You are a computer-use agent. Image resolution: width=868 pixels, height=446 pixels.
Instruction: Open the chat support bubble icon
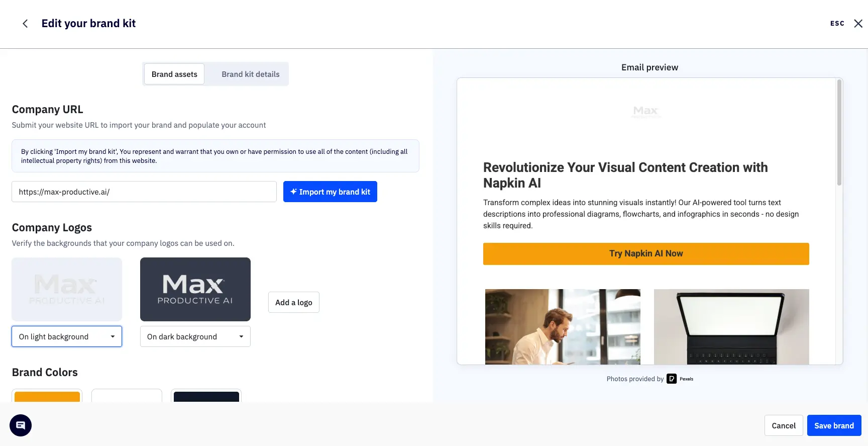point(21,425)
